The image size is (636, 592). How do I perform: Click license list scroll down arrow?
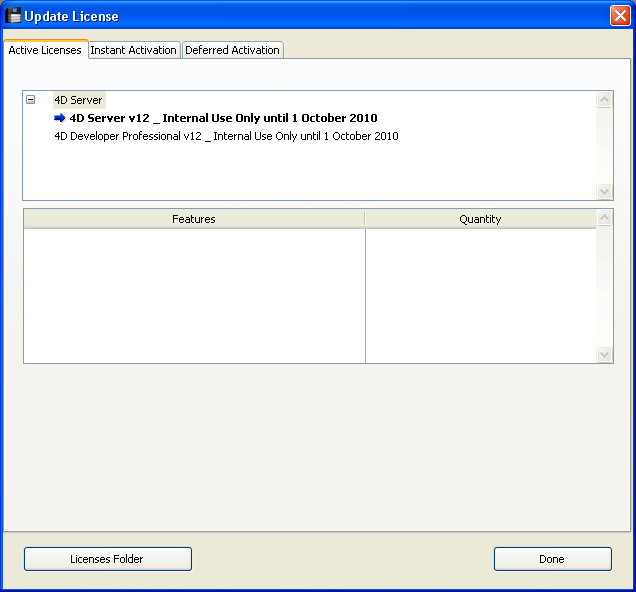pyautogui.click(x=604, y=191)
